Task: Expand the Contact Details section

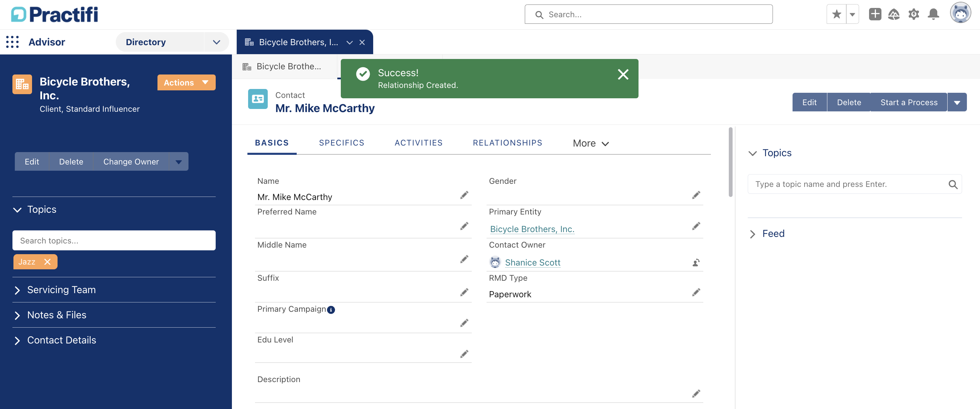Action: (17, 340)
